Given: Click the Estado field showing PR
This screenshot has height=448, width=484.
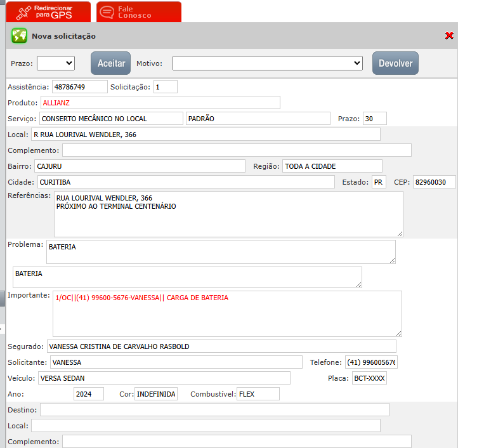Looking at the screenshot, I should 379,182.
